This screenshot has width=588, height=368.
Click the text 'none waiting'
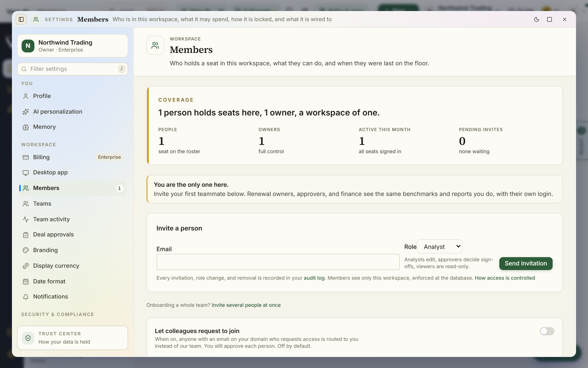click(474, 151)
